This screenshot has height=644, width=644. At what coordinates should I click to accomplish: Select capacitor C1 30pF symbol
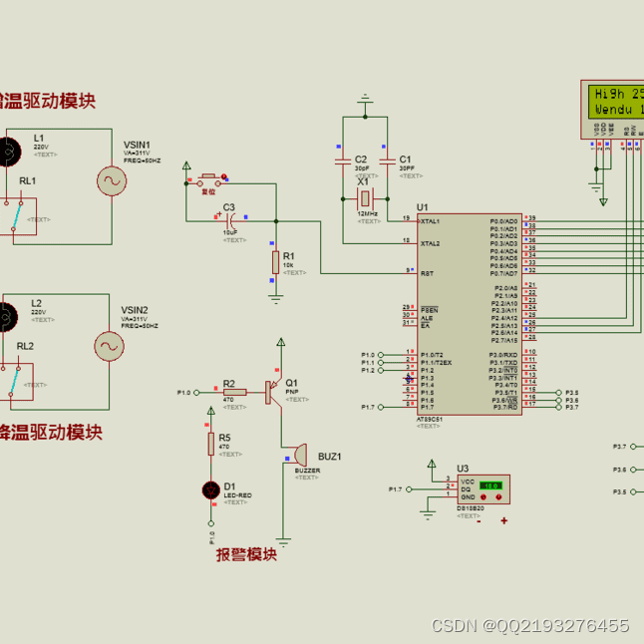click(x=388, y=161)
